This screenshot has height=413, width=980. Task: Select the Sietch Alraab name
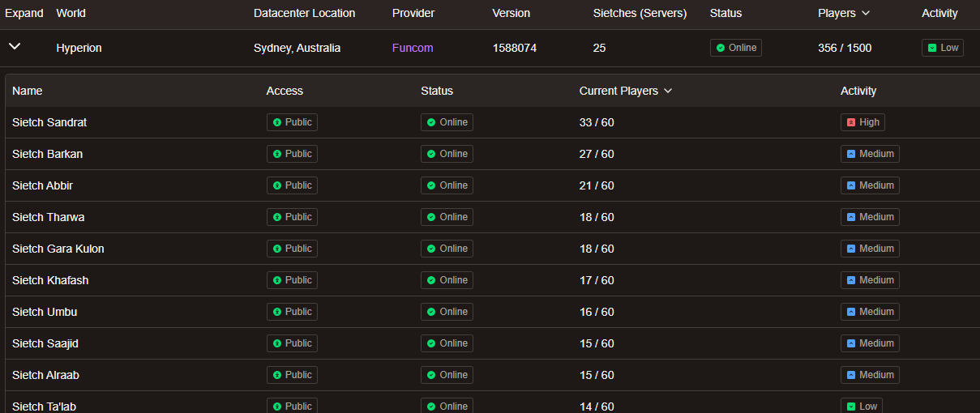pyautogui.click(x=45, y=375)
